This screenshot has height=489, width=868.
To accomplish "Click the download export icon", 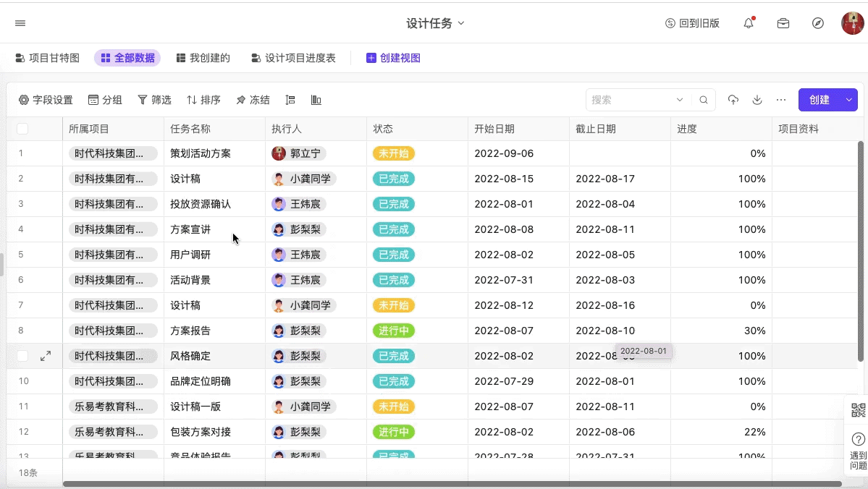I will point(757,100).
